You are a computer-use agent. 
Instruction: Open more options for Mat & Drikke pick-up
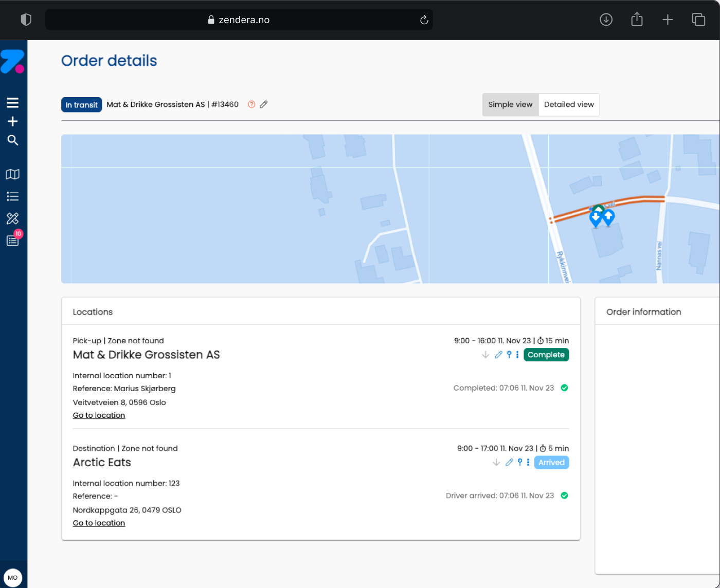[x=517, y=355]
